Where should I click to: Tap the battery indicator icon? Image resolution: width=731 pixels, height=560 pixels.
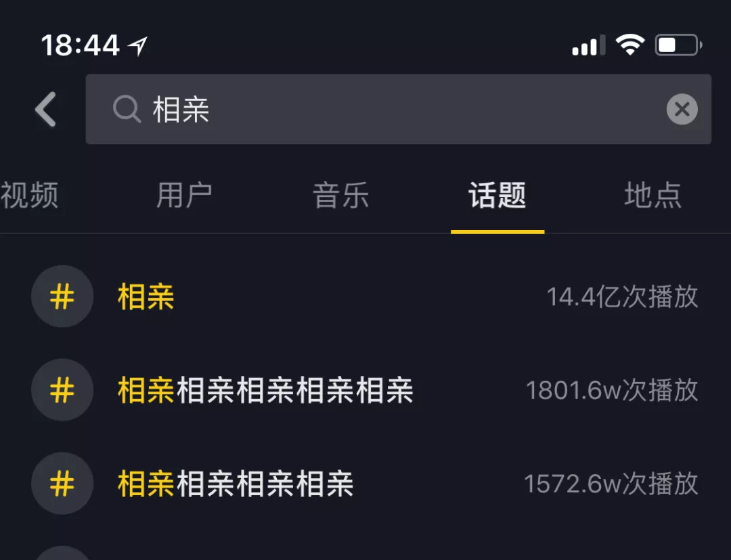pyautogui.click(x=678, y=45)
